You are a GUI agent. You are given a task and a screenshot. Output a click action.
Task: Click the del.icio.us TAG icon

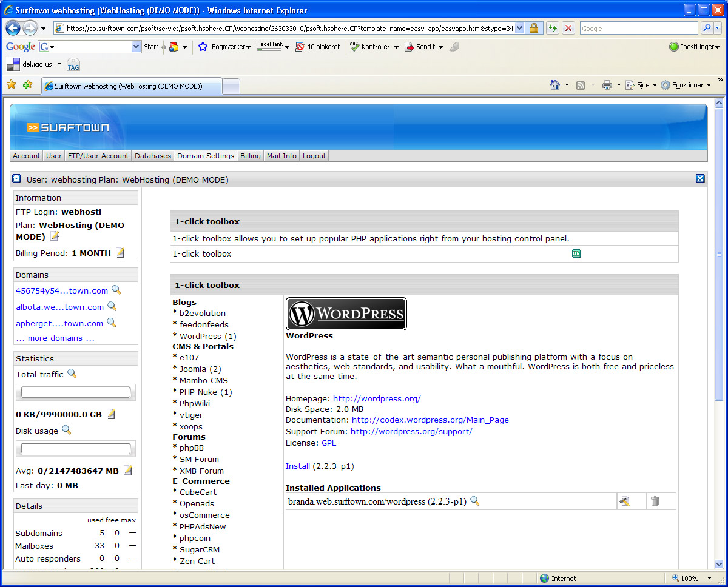[73, 64]
